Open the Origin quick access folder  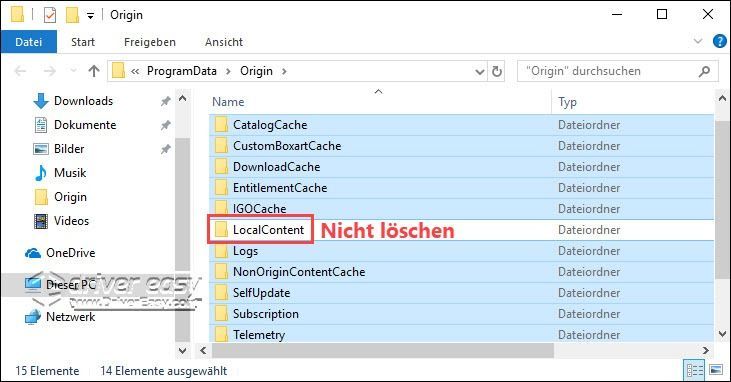tap(70, 197)
